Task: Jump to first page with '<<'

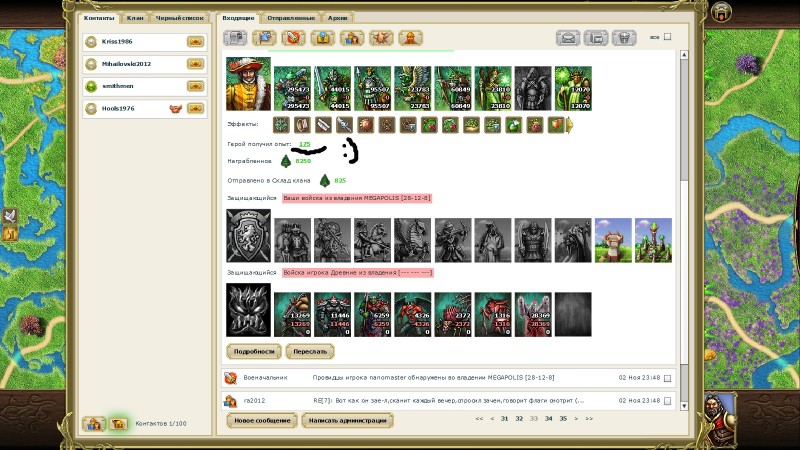Action: click(479, 418)
